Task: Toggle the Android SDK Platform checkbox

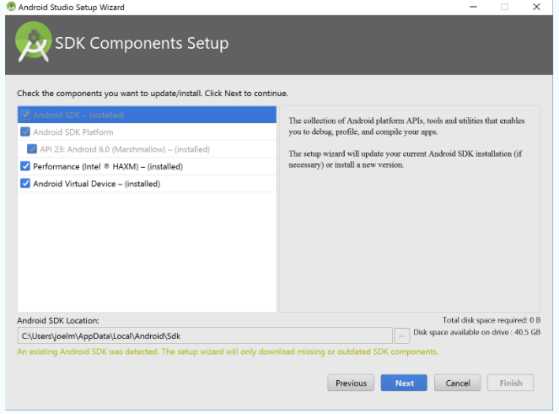Action: click(25, 132)
